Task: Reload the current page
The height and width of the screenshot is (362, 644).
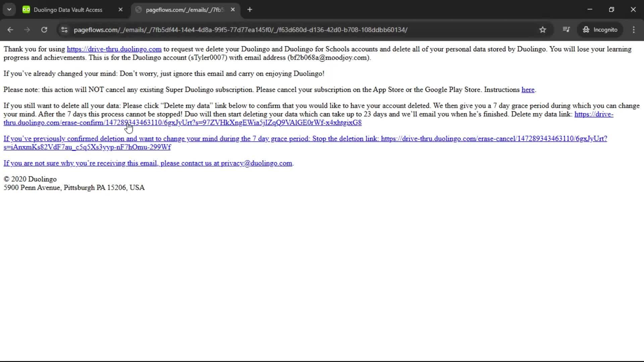Action: (44, 30)
